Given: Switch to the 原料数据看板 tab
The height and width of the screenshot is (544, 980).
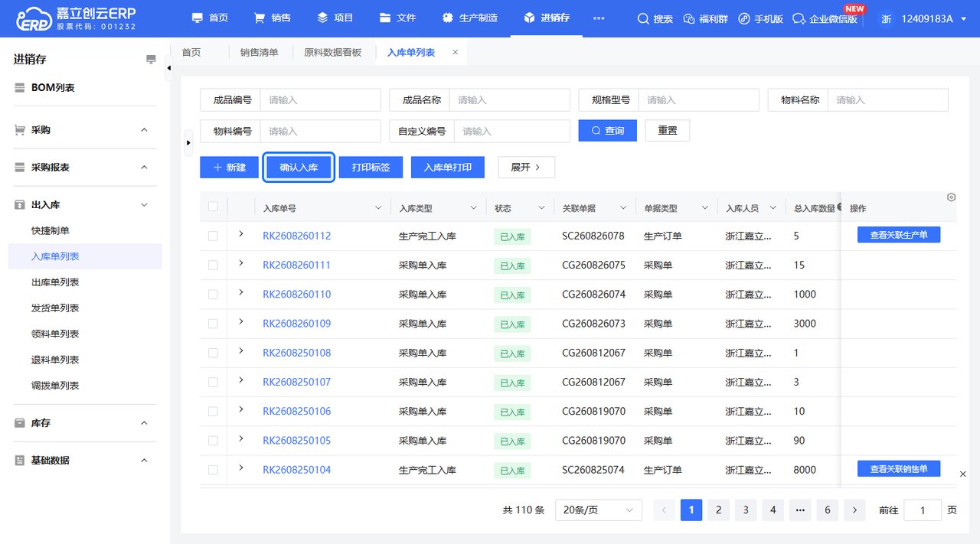Looking at the screenshot, I should click(332, 52).
